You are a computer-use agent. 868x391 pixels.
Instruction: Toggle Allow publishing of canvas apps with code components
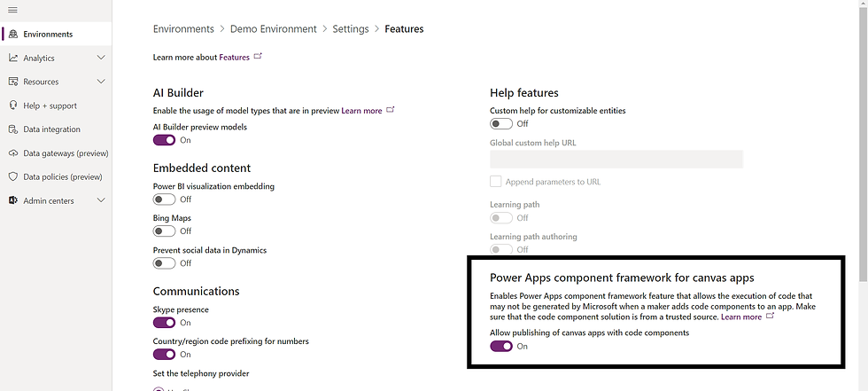point(501,346)
